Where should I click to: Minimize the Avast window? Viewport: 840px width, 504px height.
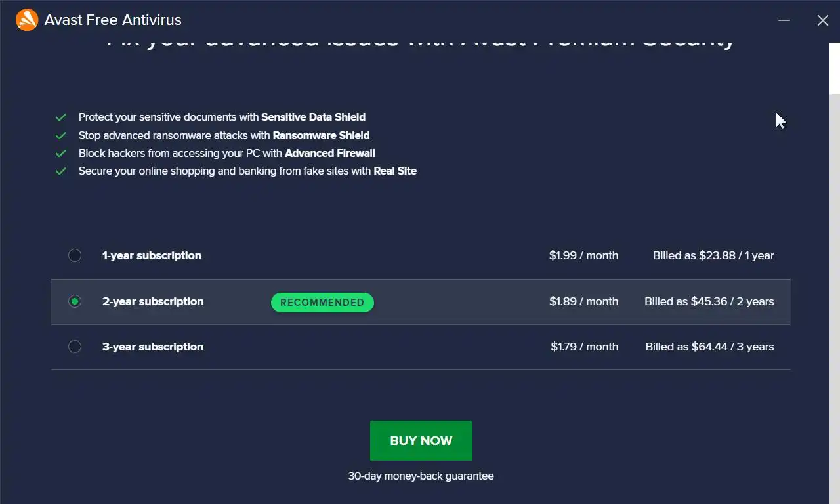784,20
